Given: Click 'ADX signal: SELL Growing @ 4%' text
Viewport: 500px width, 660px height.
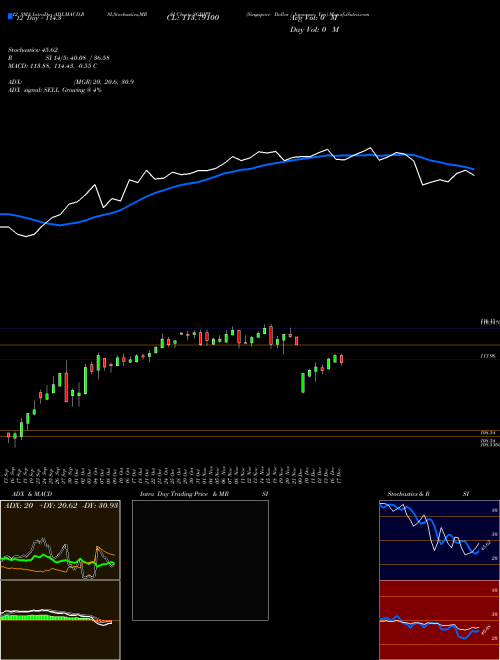Looking at the screenshot, I should coord(55,90).
